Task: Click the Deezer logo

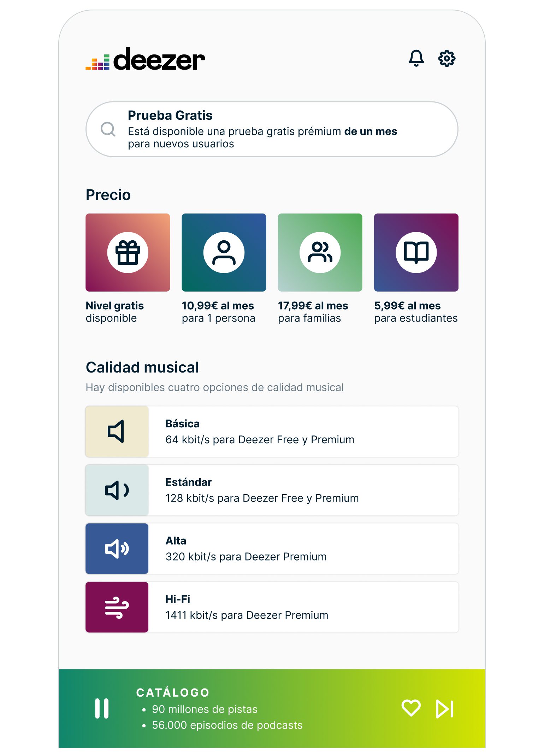Action: (x=146, y=59)
